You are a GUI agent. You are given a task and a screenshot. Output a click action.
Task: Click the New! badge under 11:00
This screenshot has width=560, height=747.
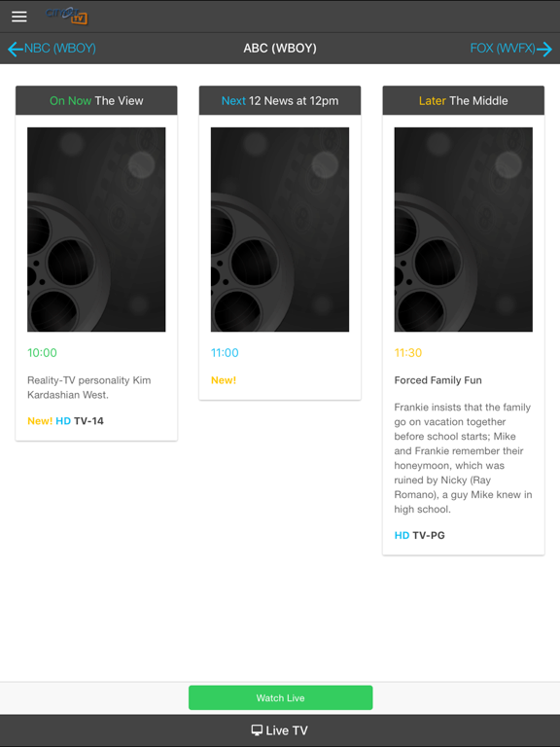point(224,380)
